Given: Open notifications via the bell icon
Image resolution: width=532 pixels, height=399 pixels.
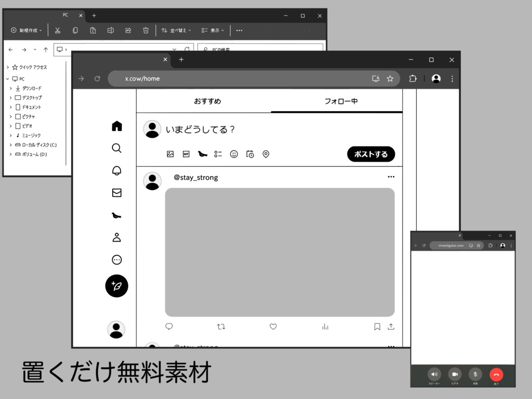Looking at the screenshot, I should click(116, 170).
